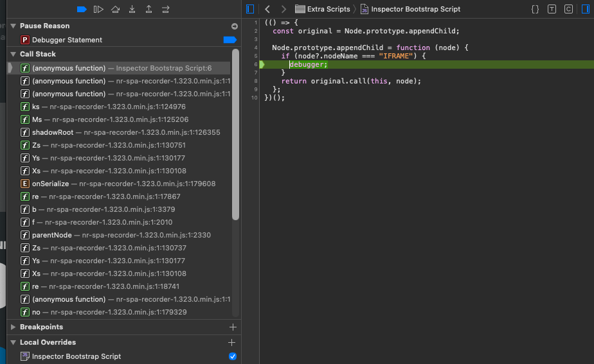
Task: Step out of the current function
Action: coord(149,9)
